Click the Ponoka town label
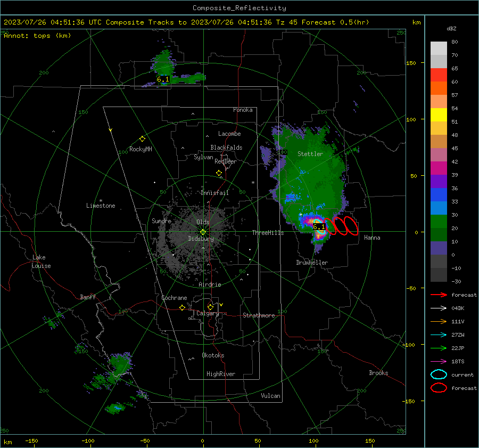 coord(243,110)
